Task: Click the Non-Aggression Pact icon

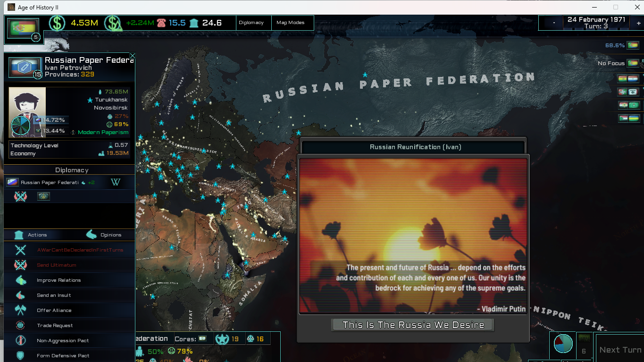Action: [21, 341]
